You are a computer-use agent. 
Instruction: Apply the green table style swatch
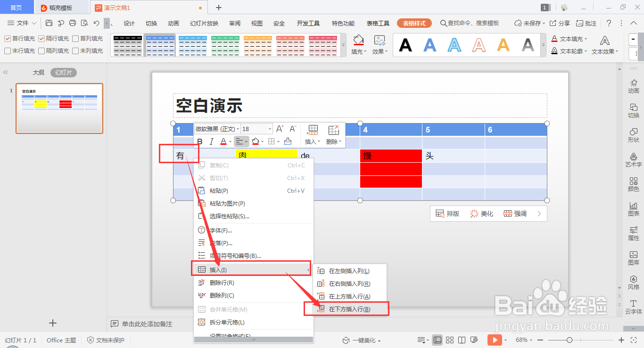[225, 45]
